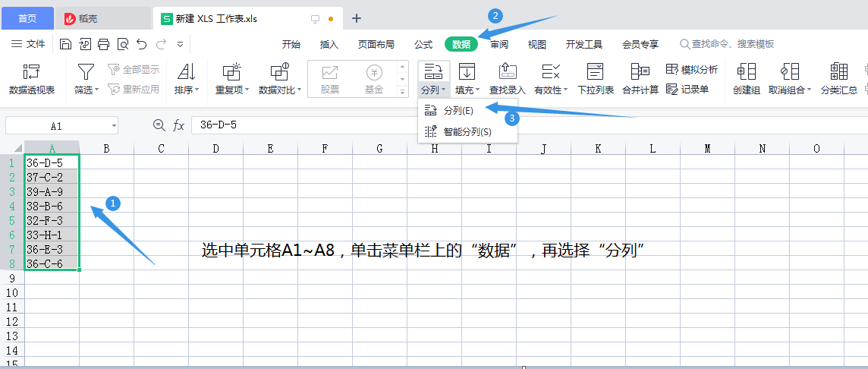
Task: Choose 分列(E) from the dropdown menu
Action: pyautogui.click(x=468, y=110)
